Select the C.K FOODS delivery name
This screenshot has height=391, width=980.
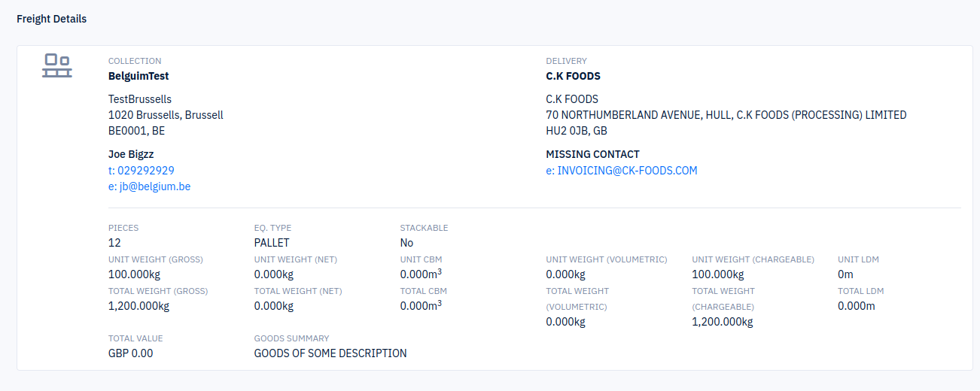click(x=573, y=76)
